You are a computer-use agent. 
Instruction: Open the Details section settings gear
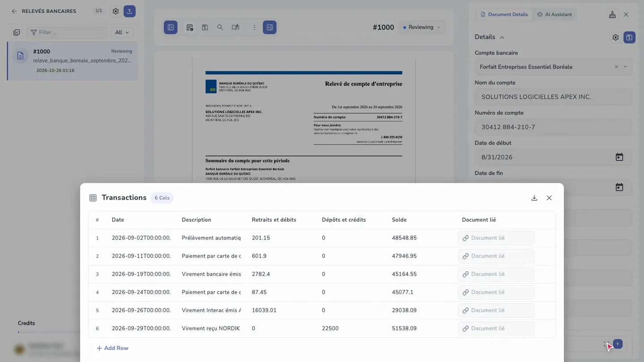point(615,38)
